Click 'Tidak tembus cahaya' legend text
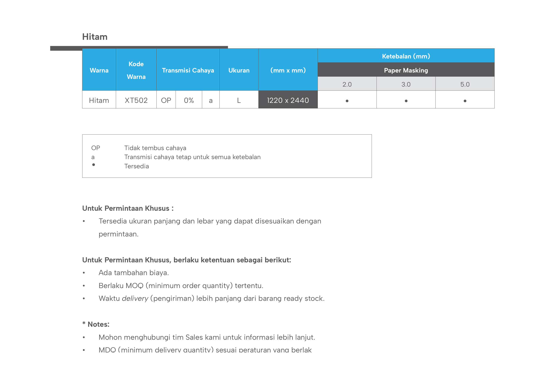Screen dimensions: 545x392 click(155, 148)
